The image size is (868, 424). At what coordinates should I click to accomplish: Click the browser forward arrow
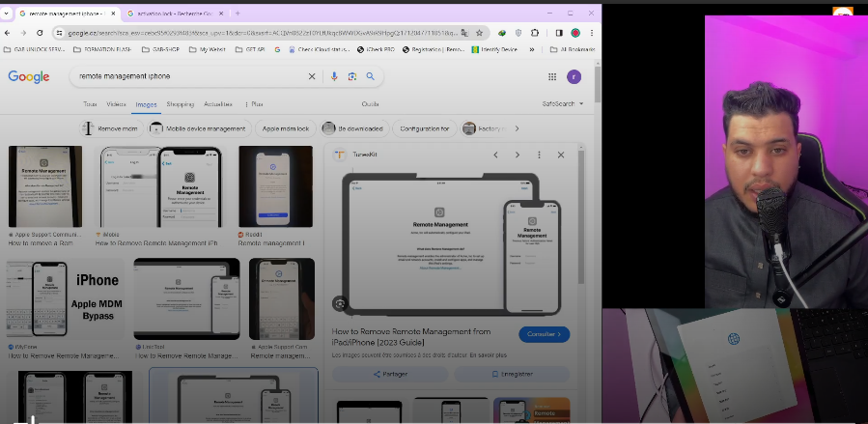[x=23, y=33]
